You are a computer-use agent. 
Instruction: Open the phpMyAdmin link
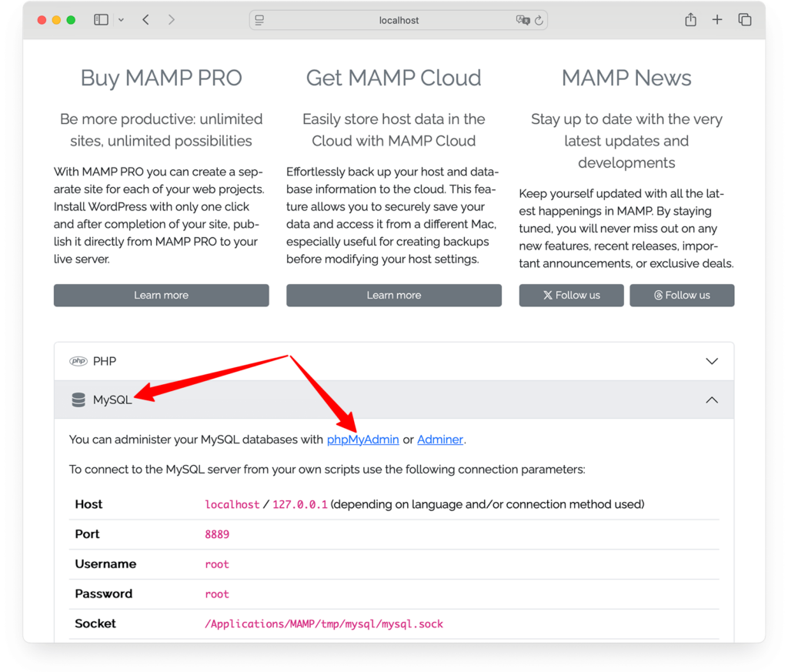pyautogui.click(x=363, y=440)
